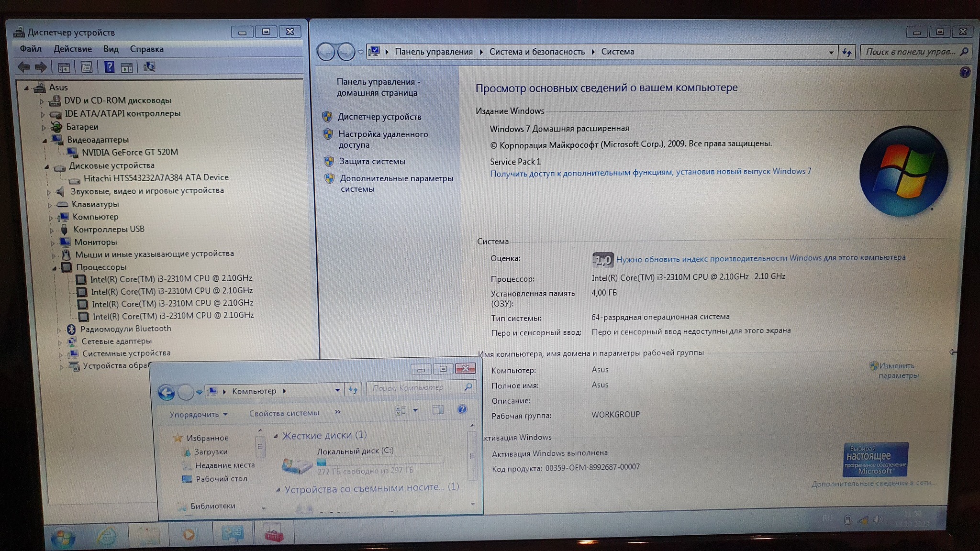Open the Действие menu
This screenshot has width=980, height=551.
(73, 49)
